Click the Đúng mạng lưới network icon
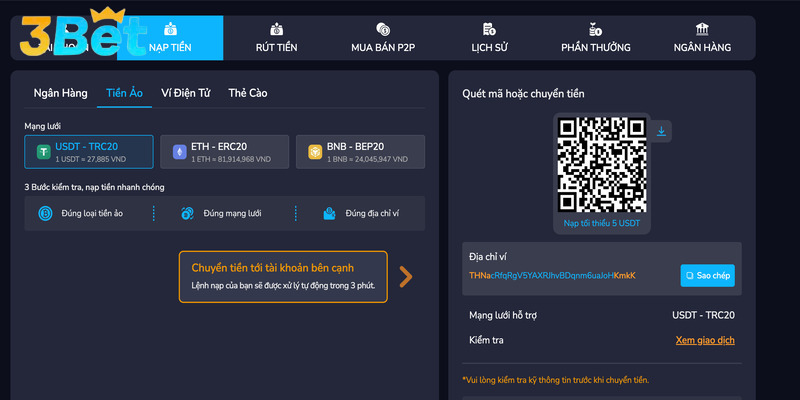Image resolution: width=800 pixels, height=400 pixels. click(187, 214)
